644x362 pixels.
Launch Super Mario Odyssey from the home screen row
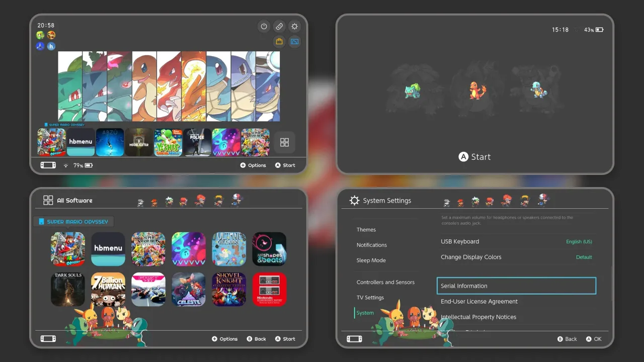[51, 142]
